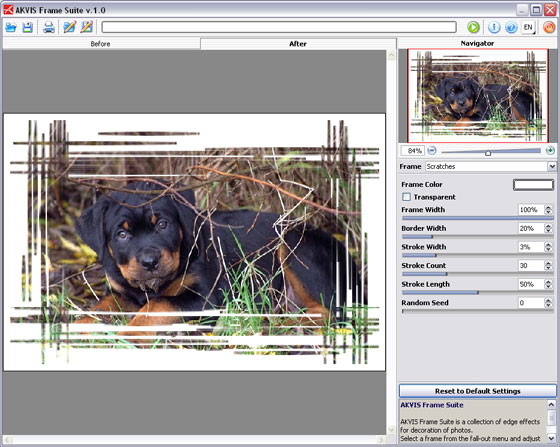
Task: Enable the Transparent checkbox
Action: (406, 197)
